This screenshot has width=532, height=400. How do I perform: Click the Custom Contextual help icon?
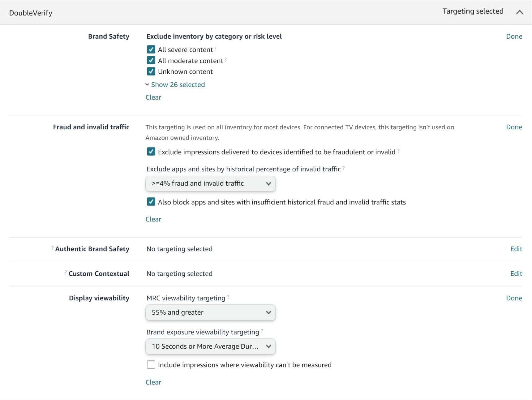65,272
